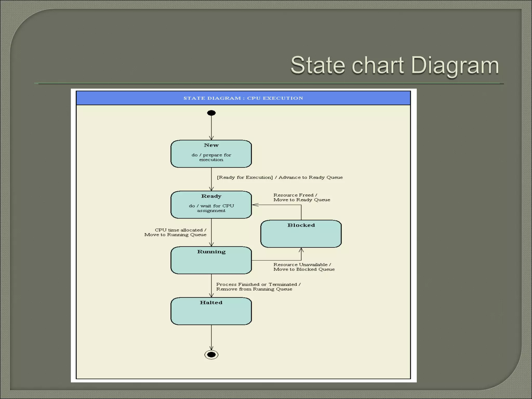The width and height of the screenshot is (532, 399).
Task: Click the Blocked state box
Action: pos(301,234)
